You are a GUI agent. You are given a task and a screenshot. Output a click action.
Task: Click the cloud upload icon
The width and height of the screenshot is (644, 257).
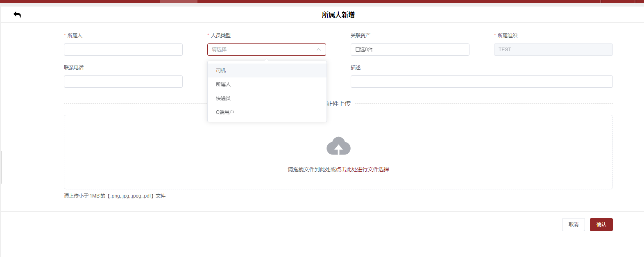click(338, 146)
